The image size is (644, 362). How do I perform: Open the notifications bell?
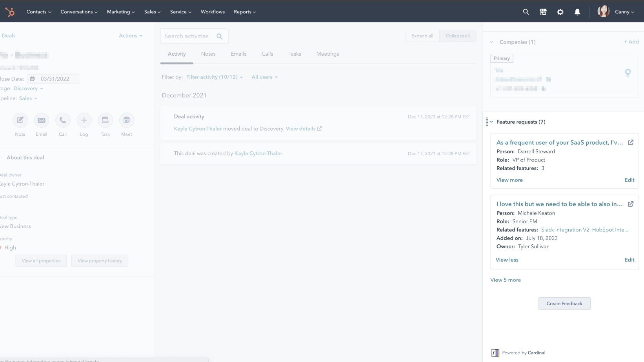coord(577,12)
